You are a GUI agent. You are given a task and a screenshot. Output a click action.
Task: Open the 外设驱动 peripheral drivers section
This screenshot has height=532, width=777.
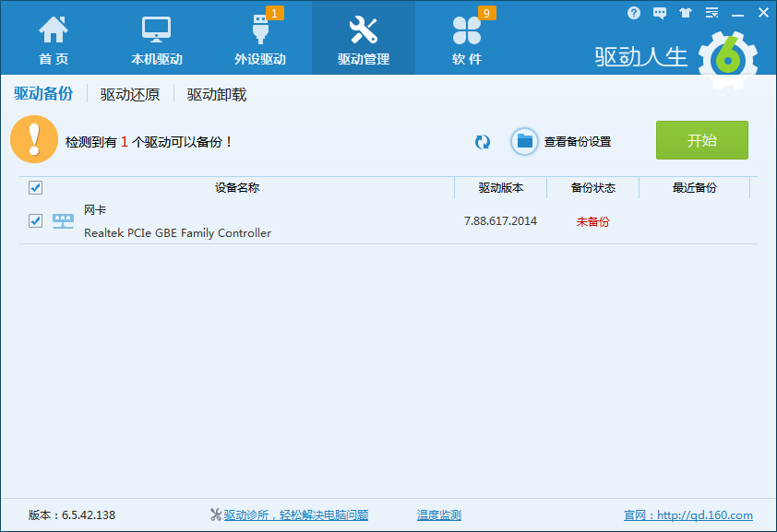click(x=260, y=40)
